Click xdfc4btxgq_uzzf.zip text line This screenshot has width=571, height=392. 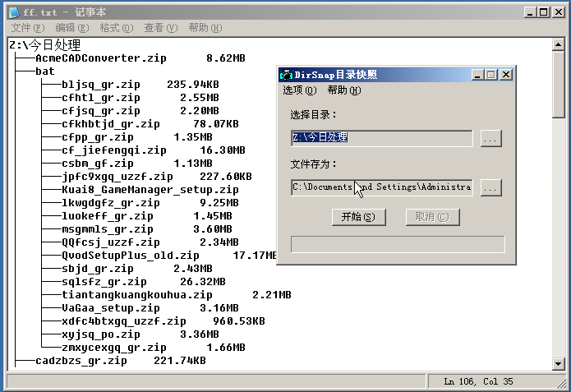click(x=163, y=321)
